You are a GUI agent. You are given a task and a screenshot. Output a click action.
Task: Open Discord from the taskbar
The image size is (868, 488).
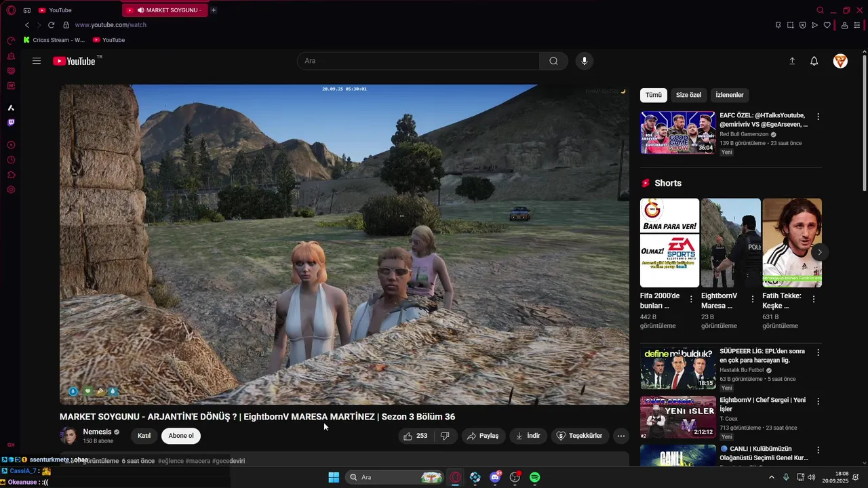(x=495, y=477)
